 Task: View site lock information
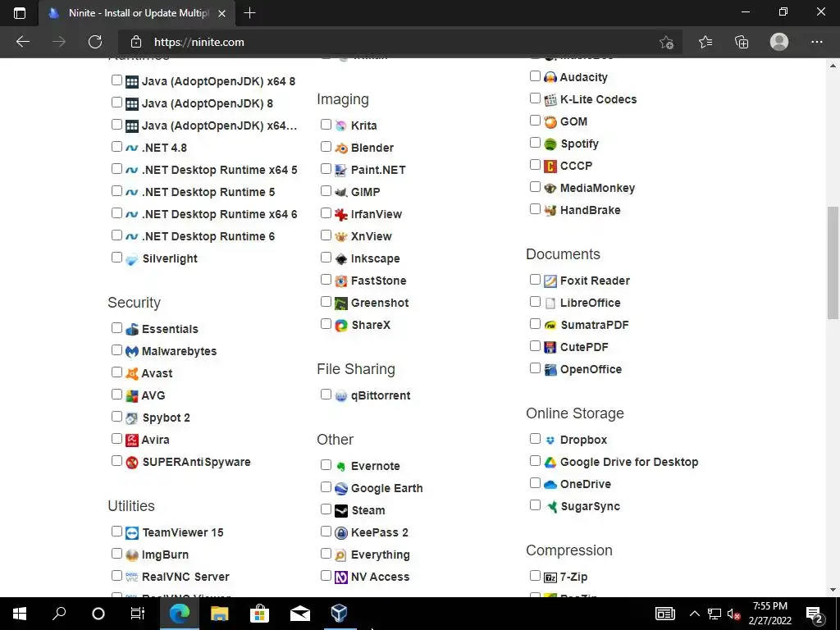(x=136, y=42)
